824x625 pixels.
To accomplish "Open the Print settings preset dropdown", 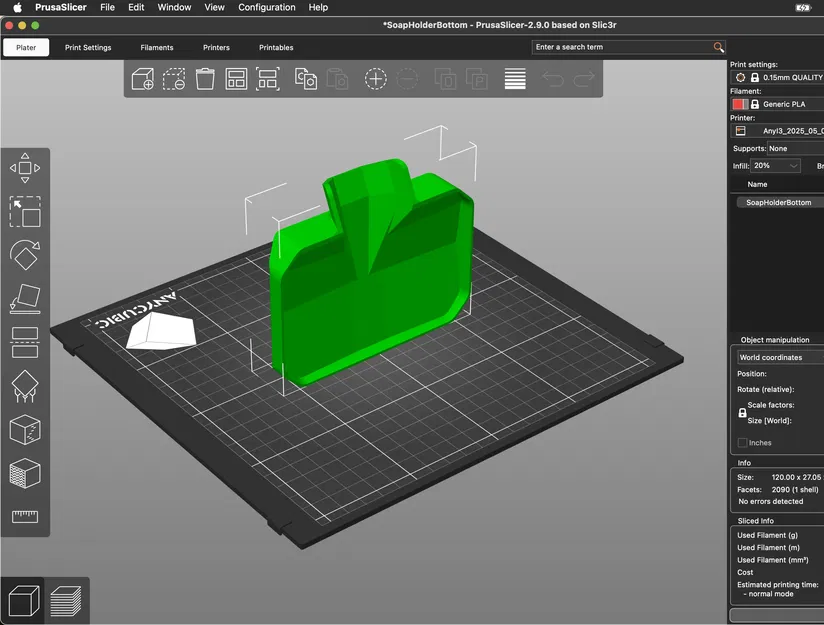I will pos(777,77).
